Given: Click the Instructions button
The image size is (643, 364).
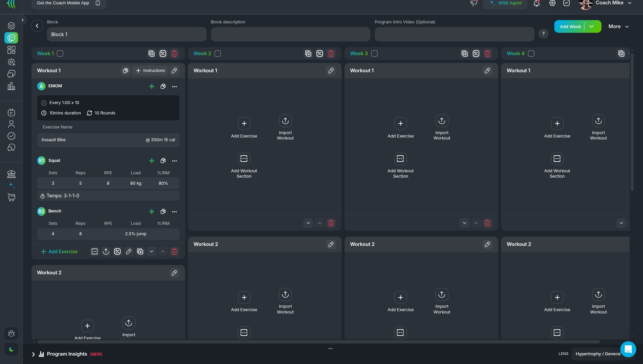Looking at the screenshot, I should coord(150,71).
